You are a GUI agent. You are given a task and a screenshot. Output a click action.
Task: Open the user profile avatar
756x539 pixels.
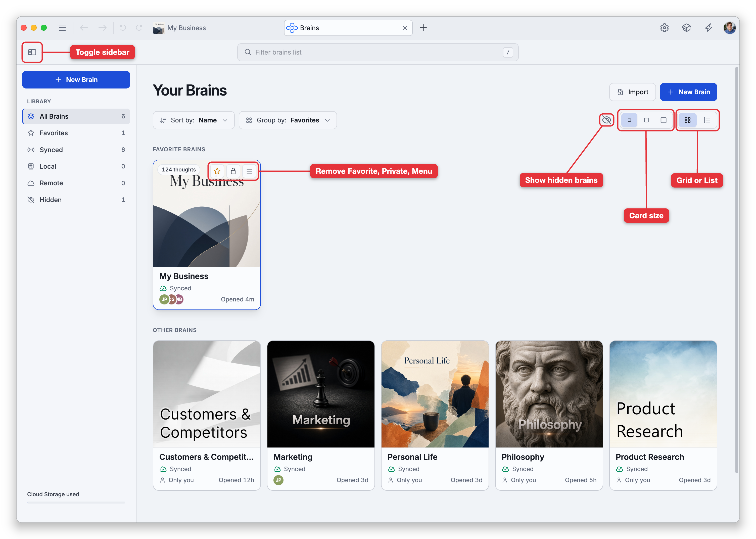[x=729, y=28]
